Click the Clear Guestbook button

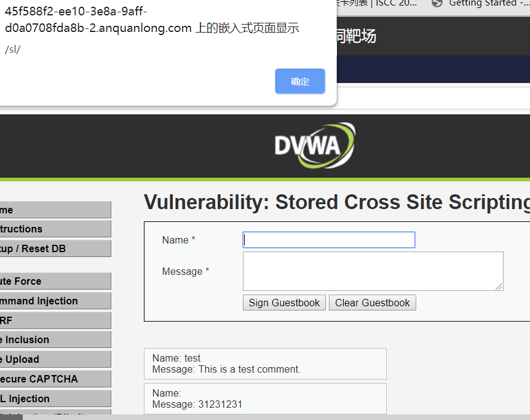pos(372,303)
